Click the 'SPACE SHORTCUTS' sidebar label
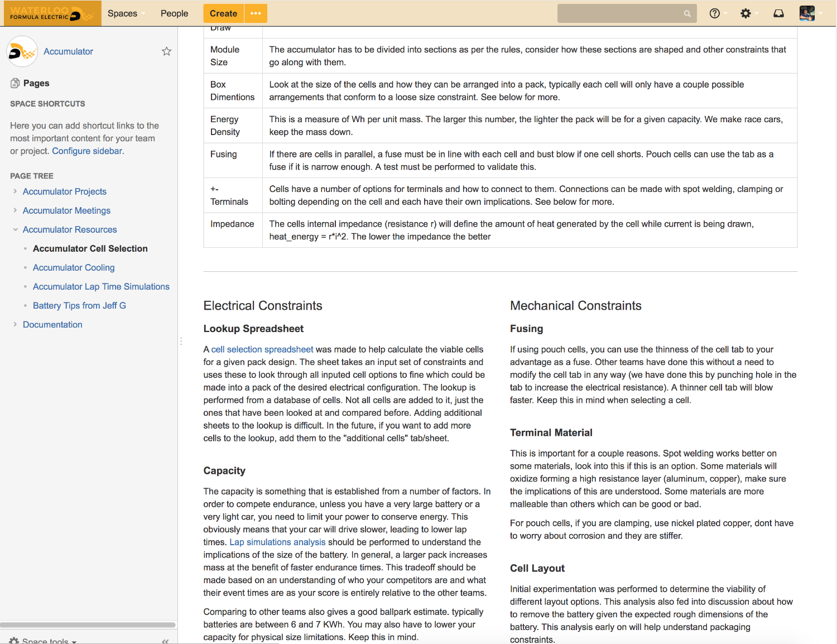The image size is (837, 644). click(x=47, y=104)
